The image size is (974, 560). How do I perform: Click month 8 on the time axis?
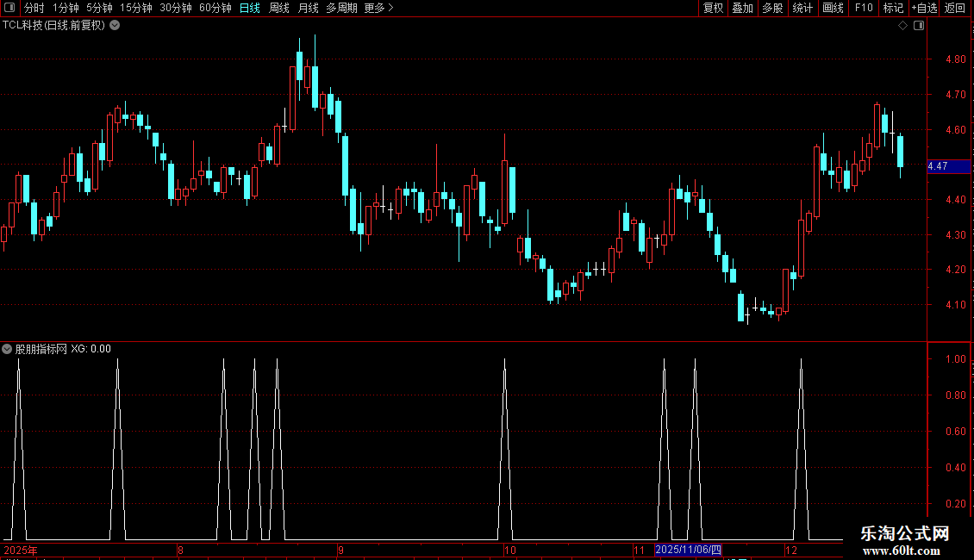(x=180, y=550)
